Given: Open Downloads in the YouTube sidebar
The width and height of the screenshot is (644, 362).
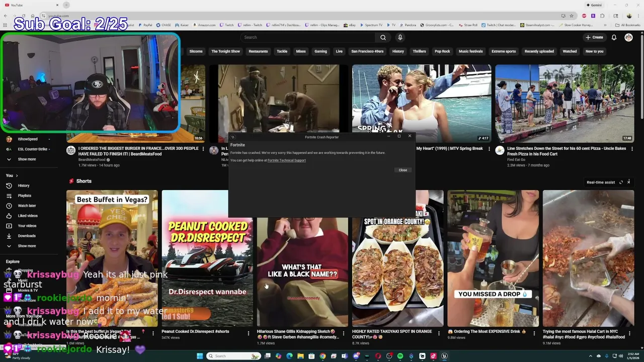Looking at the screenshot, I should [27, 236].
